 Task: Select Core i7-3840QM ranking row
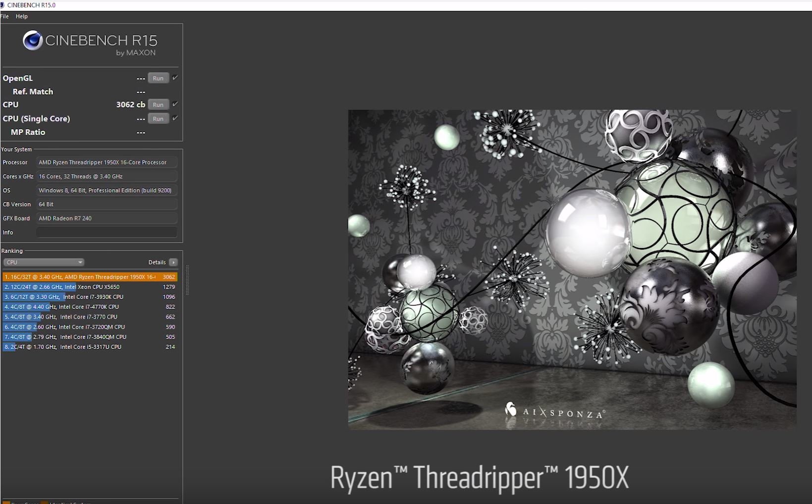click(x=90, y=337)
